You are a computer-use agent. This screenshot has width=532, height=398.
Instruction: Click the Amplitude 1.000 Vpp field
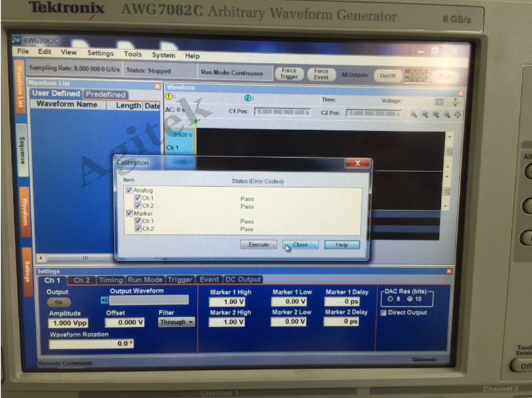(x=68, y=322)
